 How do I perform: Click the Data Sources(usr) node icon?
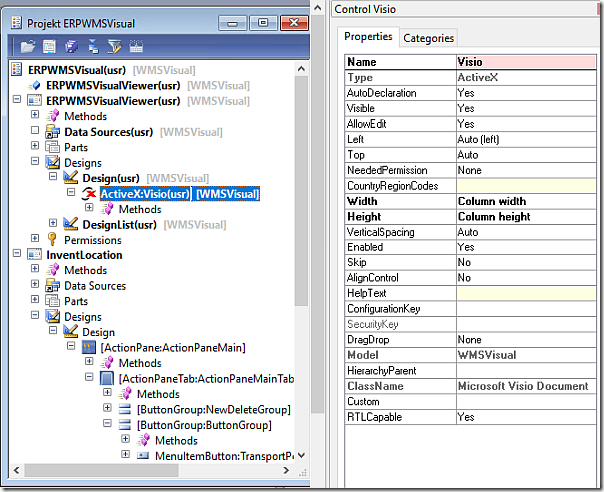pos(53,131)
